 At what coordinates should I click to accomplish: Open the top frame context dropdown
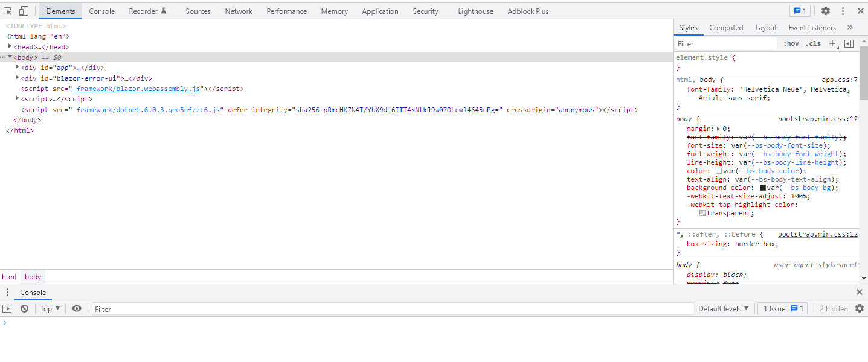(x=50, y=308)
